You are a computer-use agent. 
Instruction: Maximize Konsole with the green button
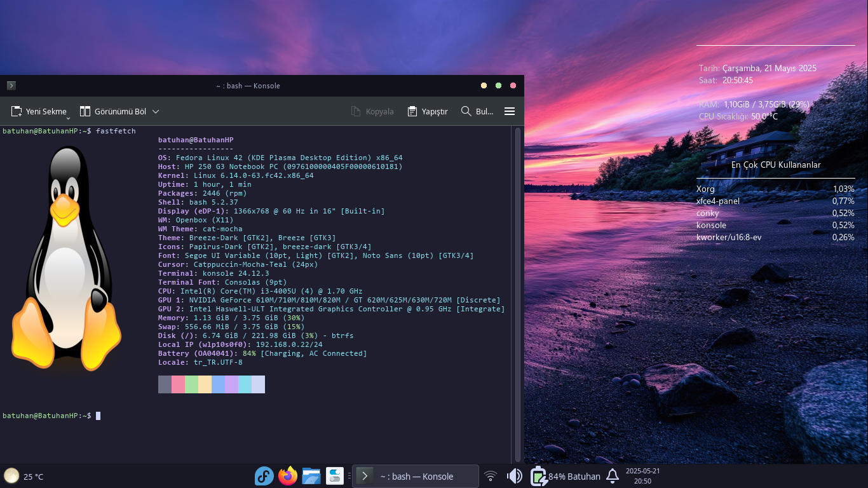pyautogui.click(x=499, y=86)
